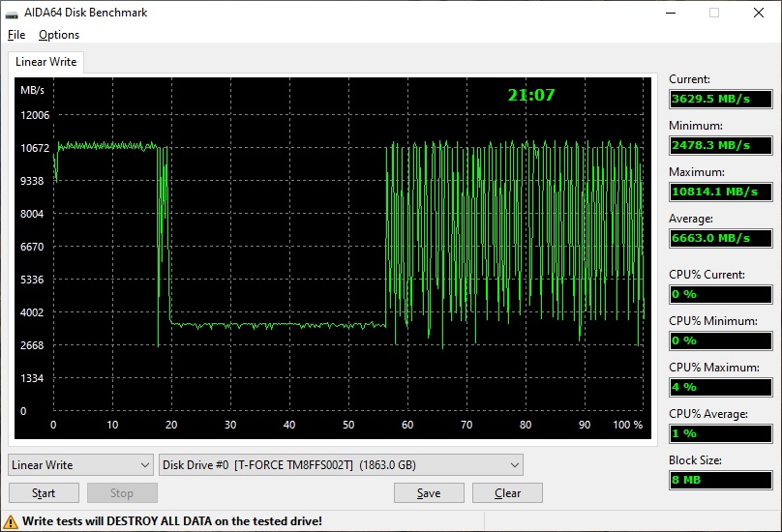This screenshot has height=532, width=782.
Task: Click the Maximum value 10814.1 MB/s
Action: pyautogui.click(x=721, y=192)
